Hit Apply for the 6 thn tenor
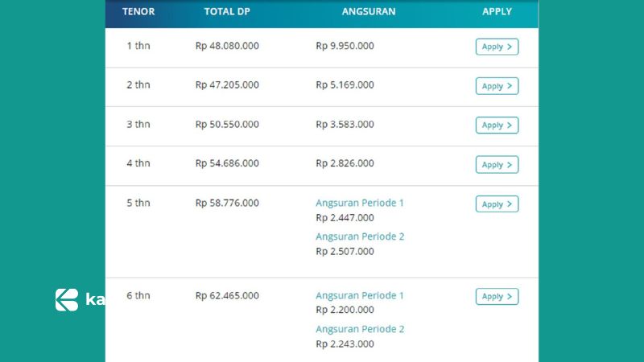Screen dimensions: 644x362 pos(497,297)
